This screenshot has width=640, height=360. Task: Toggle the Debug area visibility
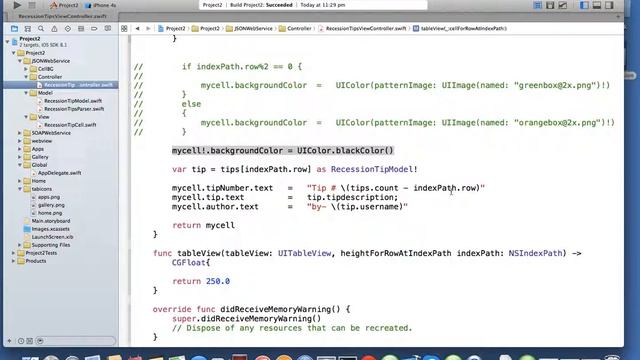[x=597, y=5]
